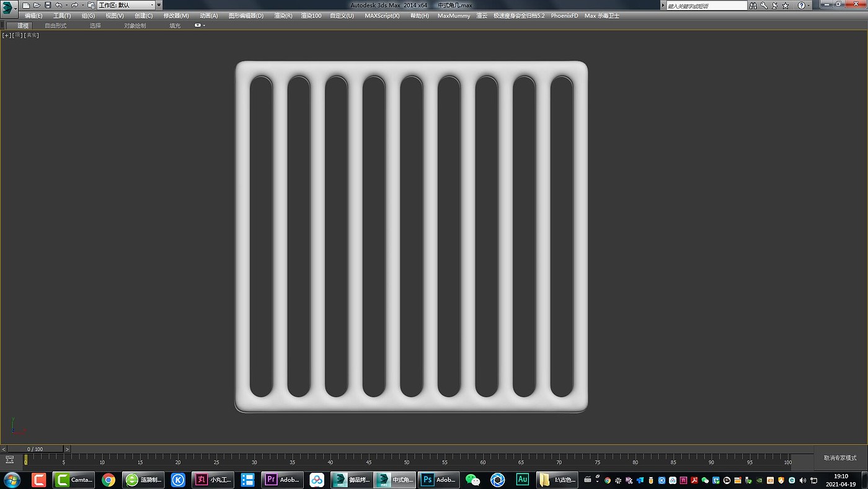Click the 取消专家模式 button
The width and height of the screenshot is (868, 489).
(840, 458)
